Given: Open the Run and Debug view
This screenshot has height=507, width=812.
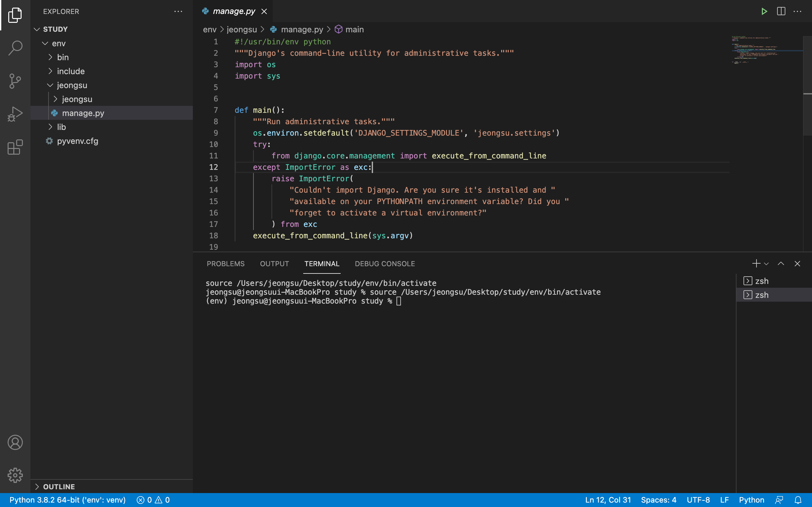Looking at the screenshot, I should (15, 114).
